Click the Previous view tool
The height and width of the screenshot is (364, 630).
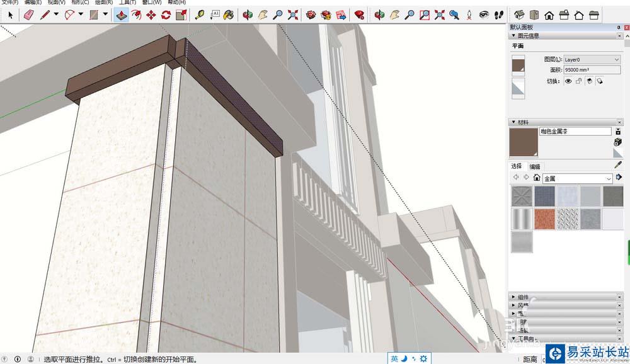[x=454, y=15]
